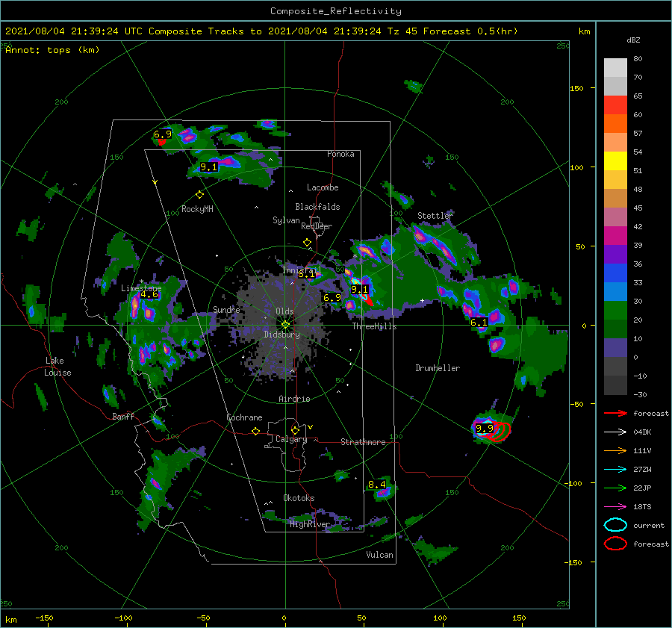Click the Calgary city label
The width and height of the screenshot is (672, 628).
tap(291, 439)
